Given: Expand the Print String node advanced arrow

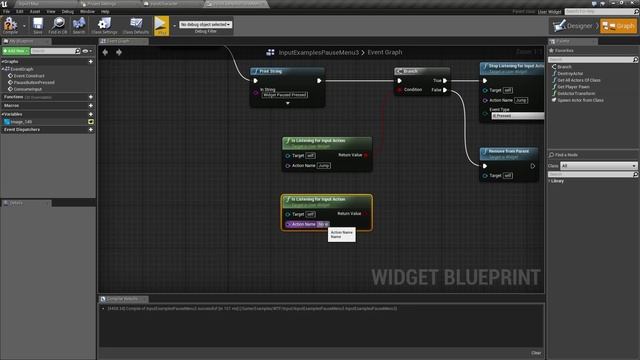Looking at the screenshot, I should (x=288, y=103).
